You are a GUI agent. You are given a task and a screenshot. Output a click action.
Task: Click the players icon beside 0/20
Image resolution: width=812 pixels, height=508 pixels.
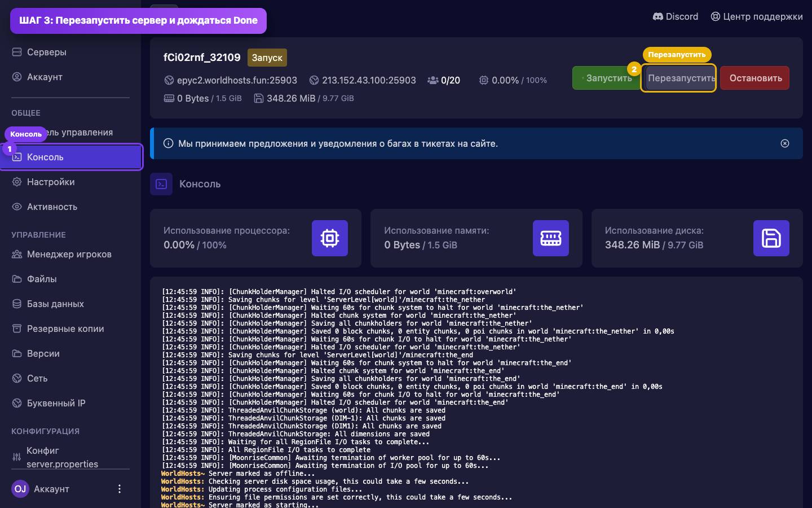433,80
